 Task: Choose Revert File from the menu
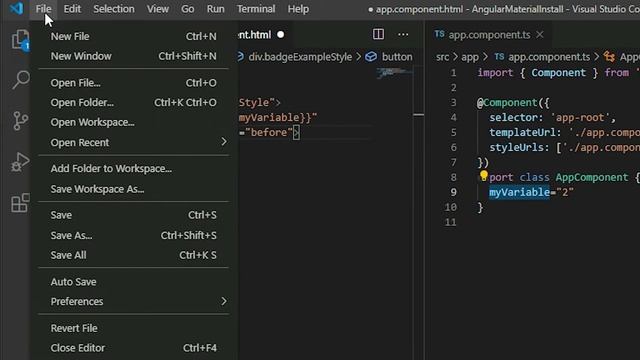coord(133,328)
